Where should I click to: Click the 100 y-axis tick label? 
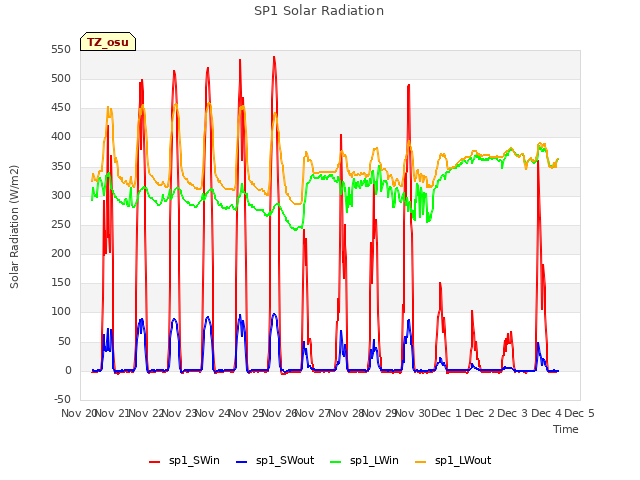tap(61, 311)
